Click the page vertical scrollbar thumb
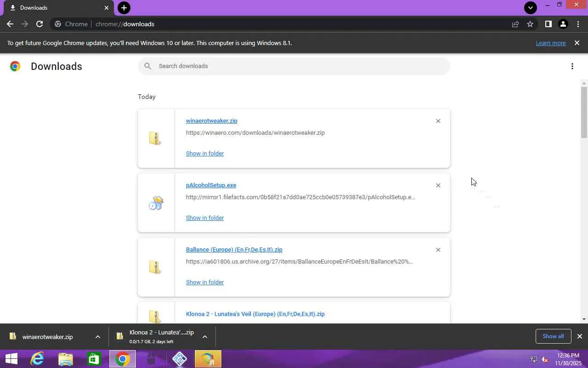This screenshot has width=588, height=368. (584, 112)
